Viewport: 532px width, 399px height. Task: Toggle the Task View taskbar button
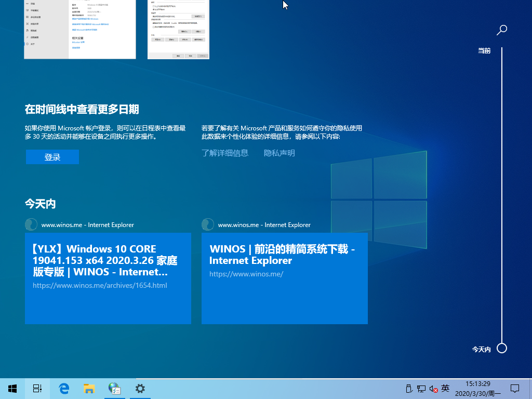(x=37, y=389)
